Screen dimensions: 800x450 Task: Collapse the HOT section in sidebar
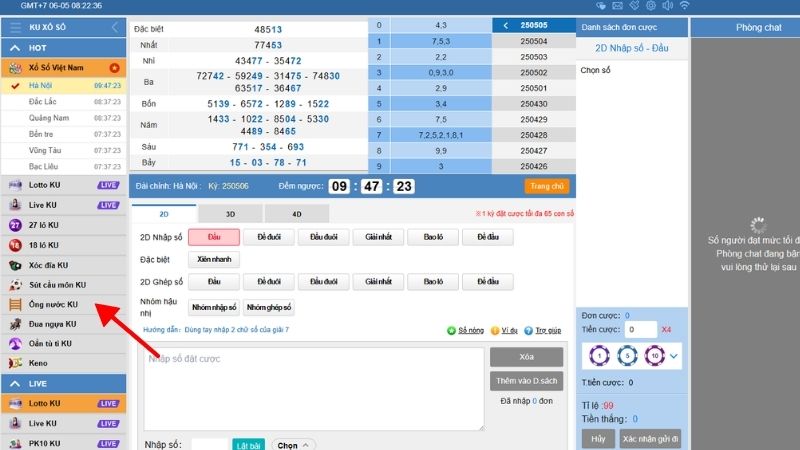(x=16, y=47)
